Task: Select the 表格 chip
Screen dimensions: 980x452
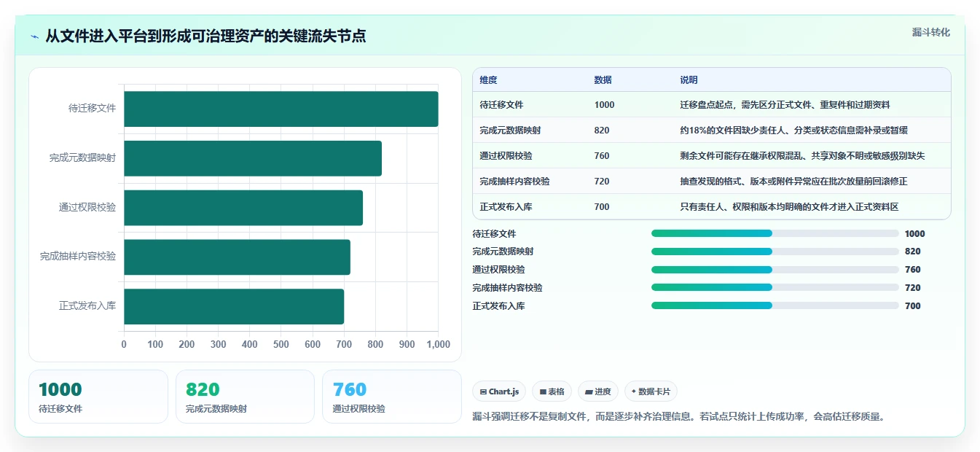Action: 552,391
